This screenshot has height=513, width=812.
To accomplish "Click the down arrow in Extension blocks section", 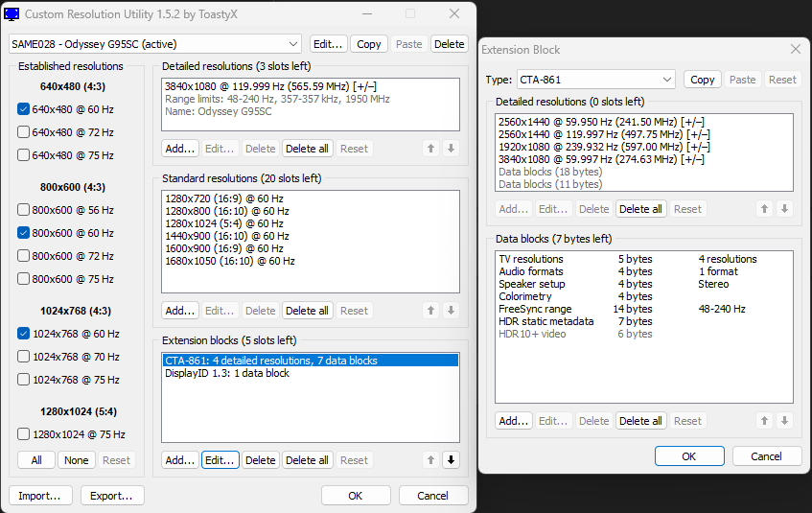I will 451,460.
